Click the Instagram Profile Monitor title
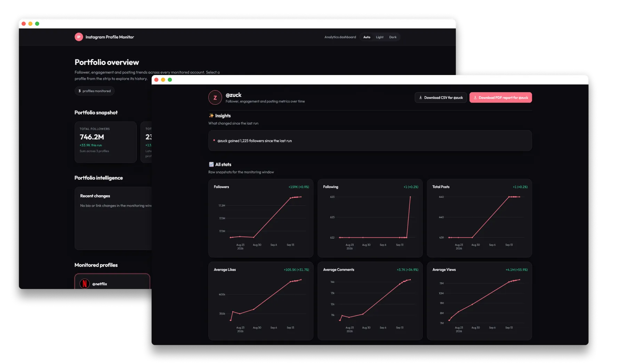This screenshot has height=364, width=626. point(110,37)
